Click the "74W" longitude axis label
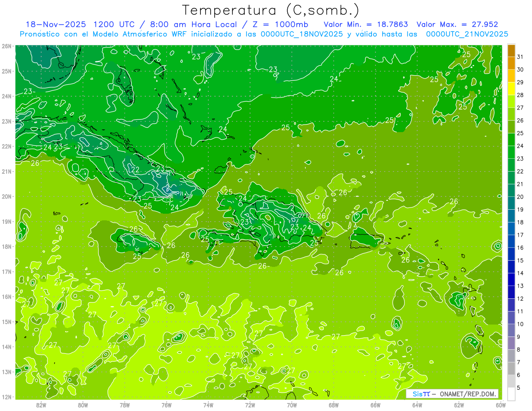 pyautogui.click(x=208, y=405)
